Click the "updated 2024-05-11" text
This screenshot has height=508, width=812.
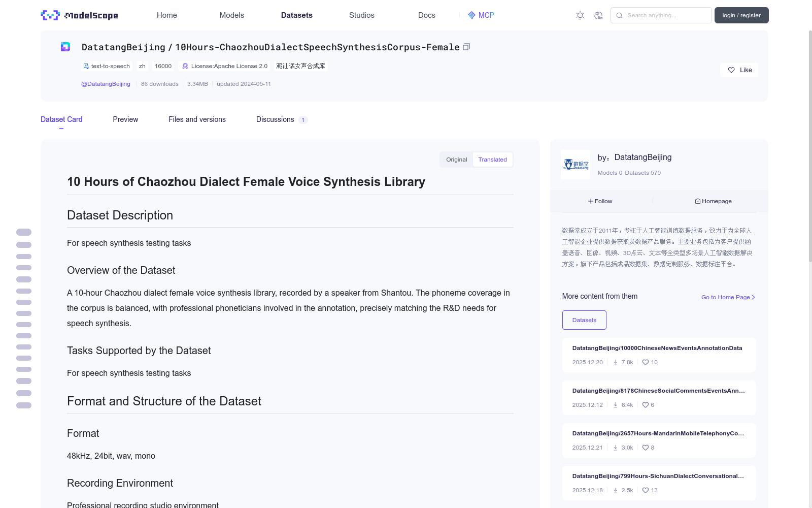(x=244, y=84)
